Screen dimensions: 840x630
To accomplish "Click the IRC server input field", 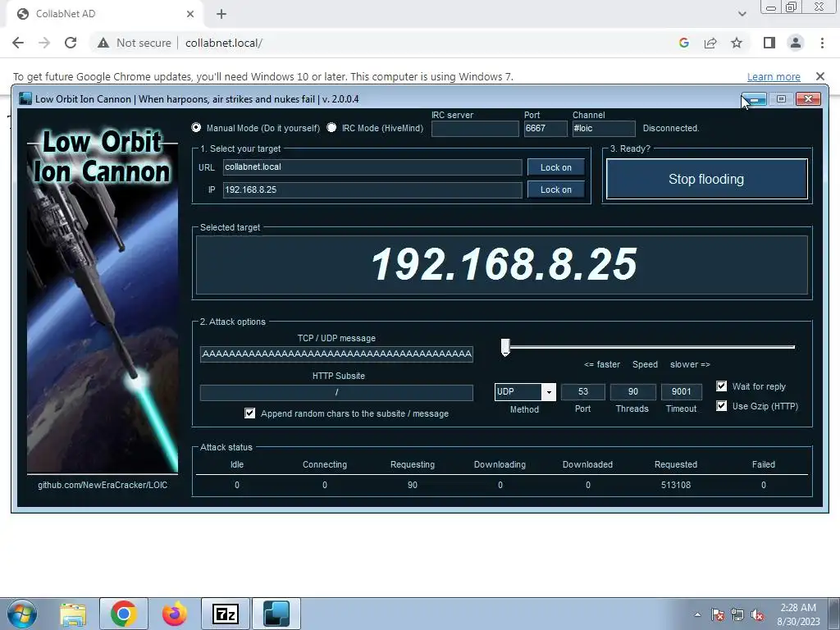I will 475,129.
